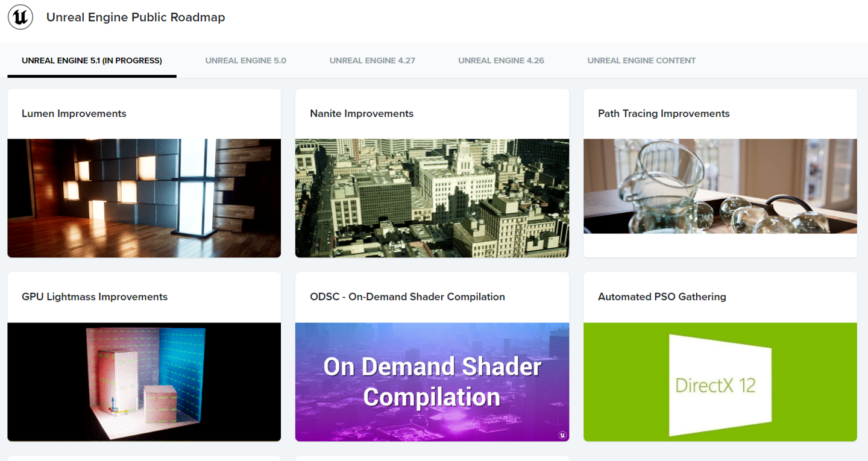
Task: Click the DirectX 12 green thumbnail
Action: (720, 382)
